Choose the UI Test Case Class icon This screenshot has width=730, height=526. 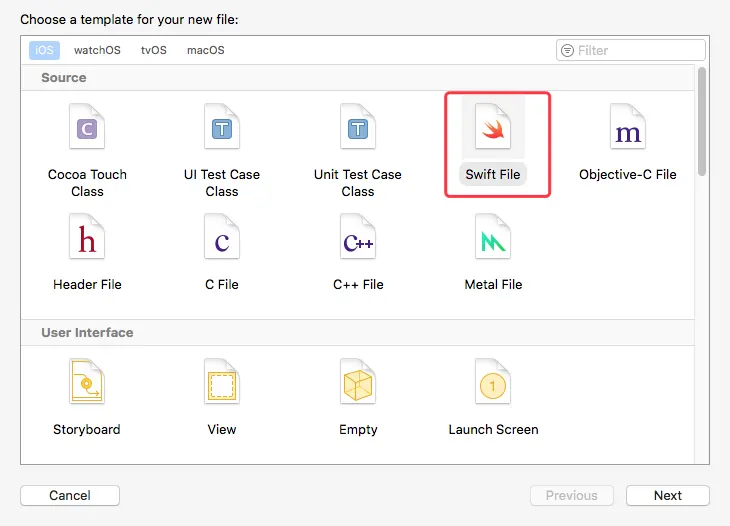point(222,127)
